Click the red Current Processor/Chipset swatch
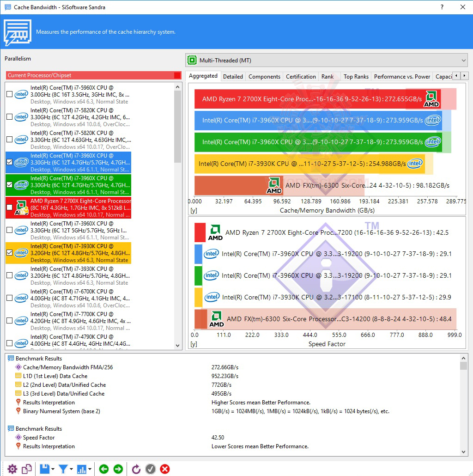This screenshot has height=476, width=473. click(x=177, y=75)
